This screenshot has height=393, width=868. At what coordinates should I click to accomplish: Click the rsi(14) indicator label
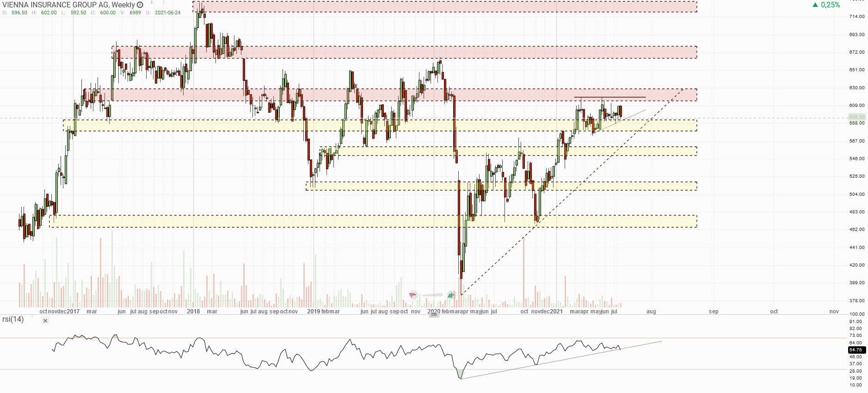tap(13, 319)
